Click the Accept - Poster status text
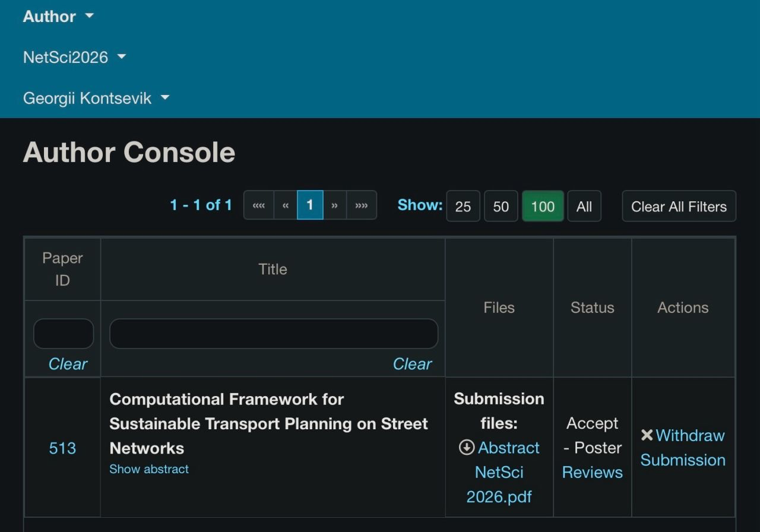 pyautogui.click(x=593, y=435)
